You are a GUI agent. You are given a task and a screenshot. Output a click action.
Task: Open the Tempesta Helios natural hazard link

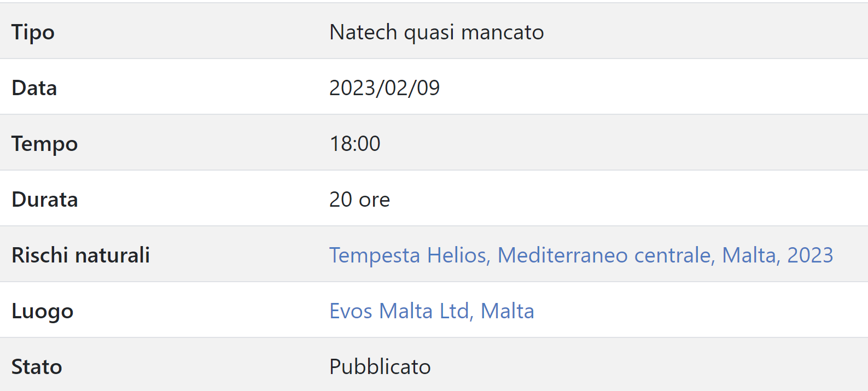tap(581, 255)
